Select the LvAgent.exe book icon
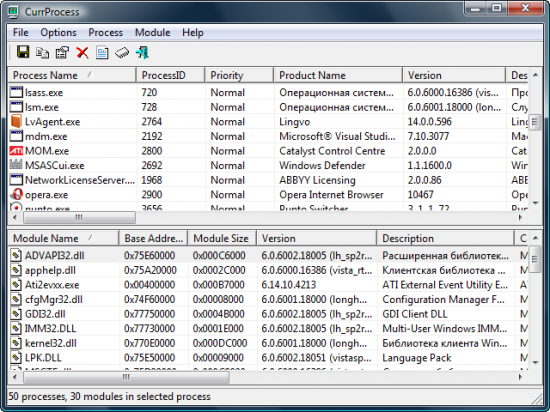This screenshot has height=412, width=550. click(16, 122)
